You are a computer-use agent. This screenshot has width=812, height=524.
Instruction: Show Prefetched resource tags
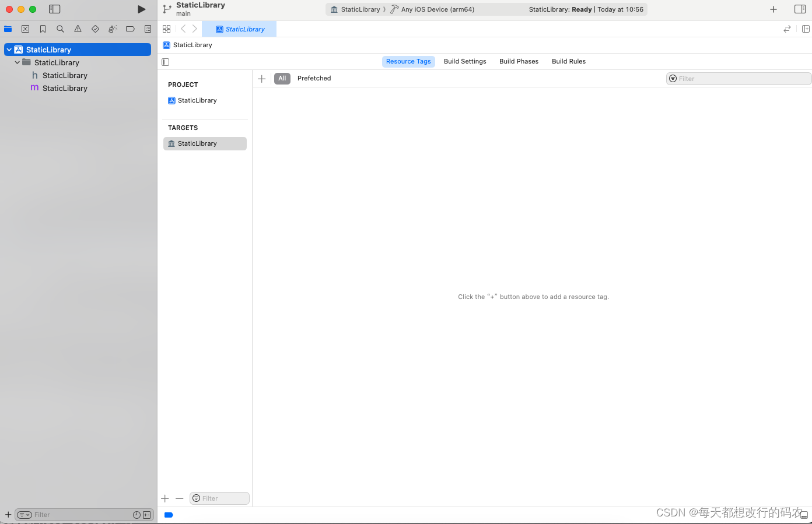coord(314,78)
